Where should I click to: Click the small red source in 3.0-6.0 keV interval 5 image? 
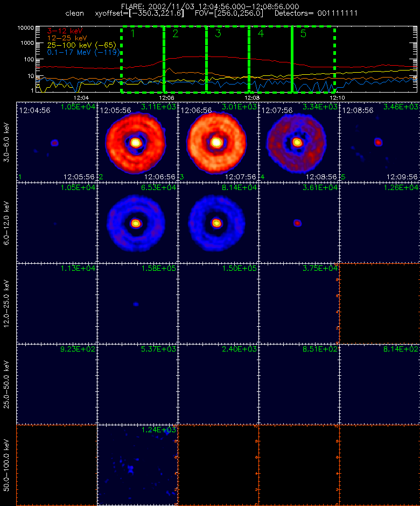(x=378, y=142)
